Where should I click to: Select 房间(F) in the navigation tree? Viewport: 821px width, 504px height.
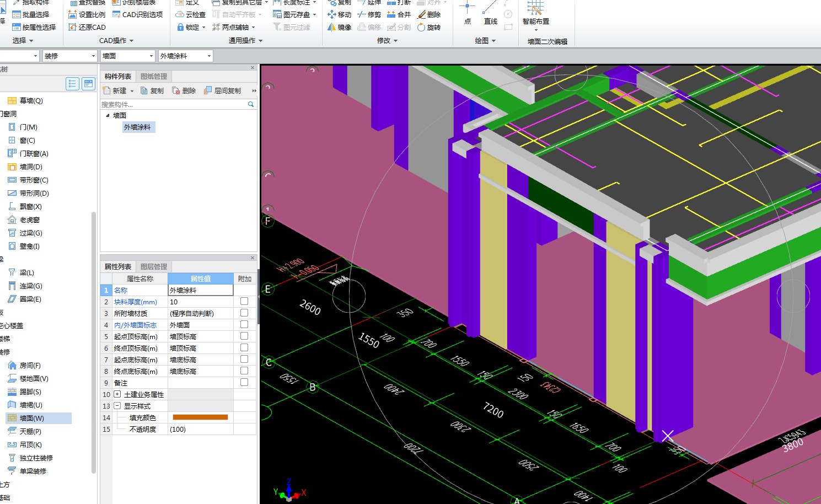(x=30, y=366)
